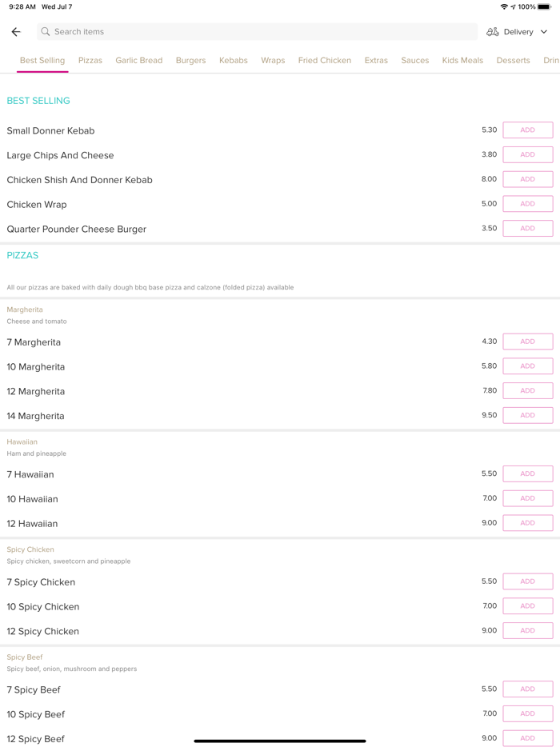Switch to the Pizzas tab

click(90, 60)
